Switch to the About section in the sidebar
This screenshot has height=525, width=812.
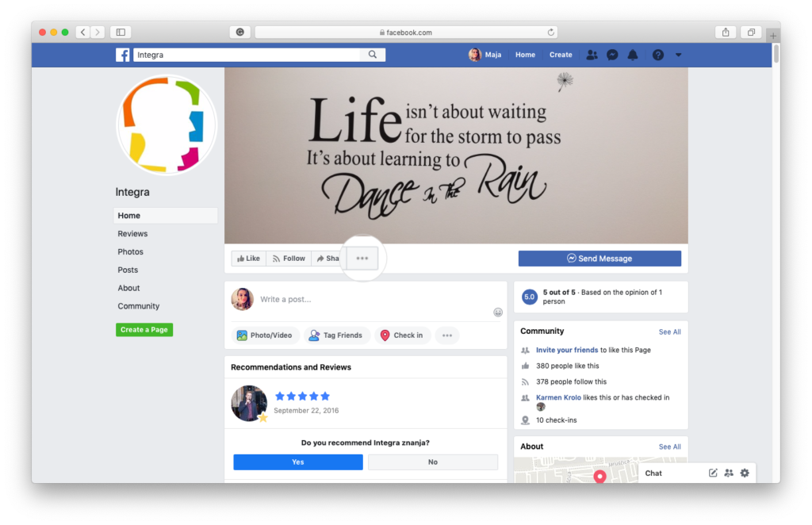128,288
